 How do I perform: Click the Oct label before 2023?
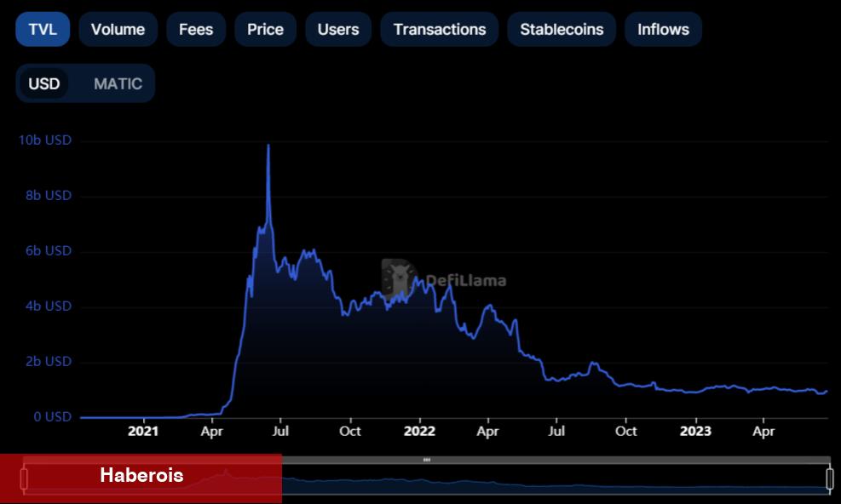point(626,431)
